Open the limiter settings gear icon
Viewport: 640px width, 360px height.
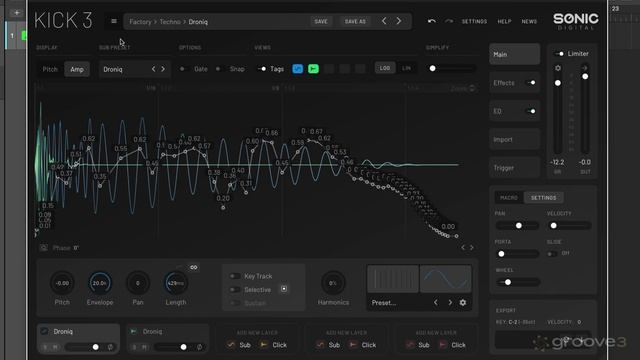click(x=558, y=68)
